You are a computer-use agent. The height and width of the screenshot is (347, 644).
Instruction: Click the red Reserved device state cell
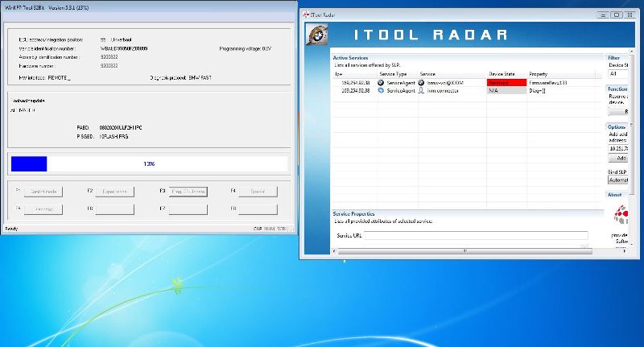click(x=506, y=83)
